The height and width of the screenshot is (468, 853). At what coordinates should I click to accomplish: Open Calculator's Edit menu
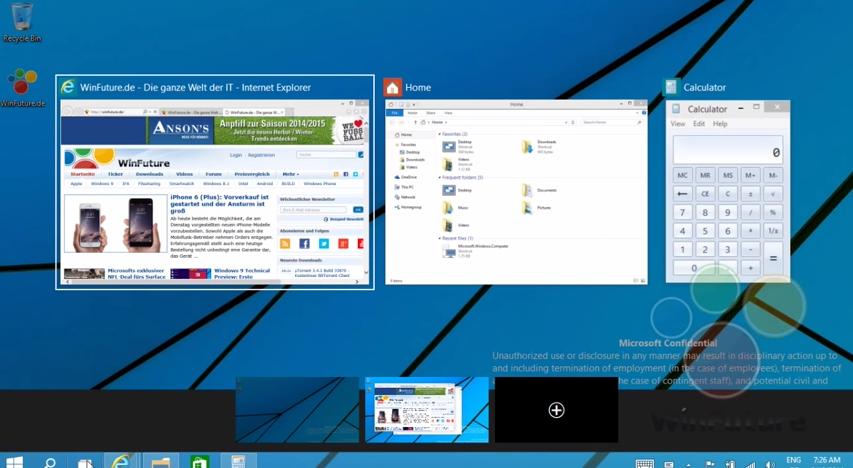point(699,124)
